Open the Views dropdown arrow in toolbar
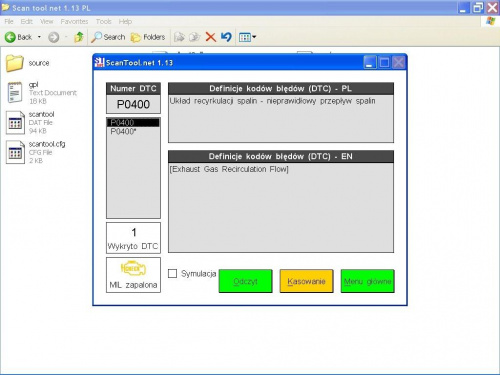This screenshot has width=500, height=375. click(x=254, y=37)
